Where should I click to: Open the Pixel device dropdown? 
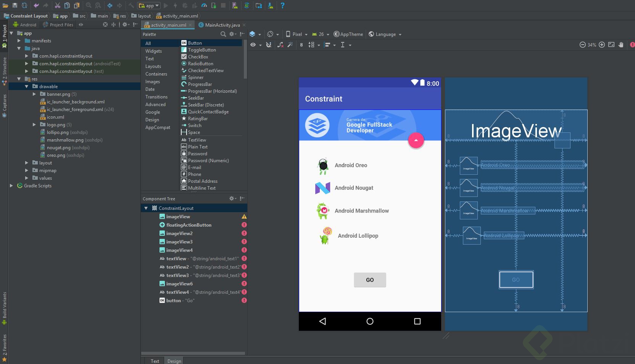click(x=297, y=34)
